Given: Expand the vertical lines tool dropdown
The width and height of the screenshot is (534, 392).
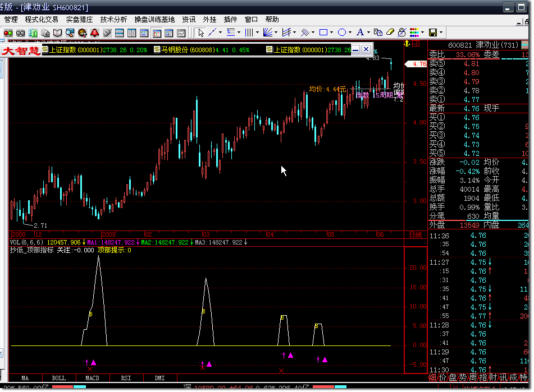Looking at the screenshot, I should [257, 33].
